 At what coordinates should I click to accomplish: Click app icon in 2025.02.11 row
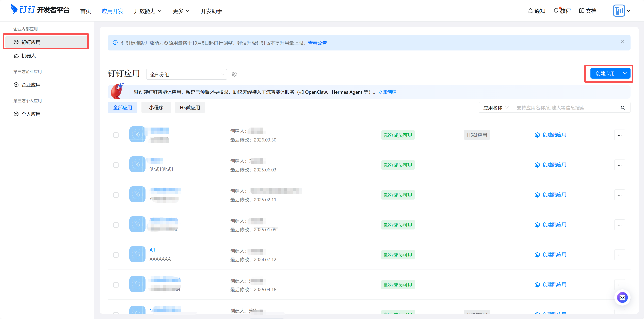[137, 194]
